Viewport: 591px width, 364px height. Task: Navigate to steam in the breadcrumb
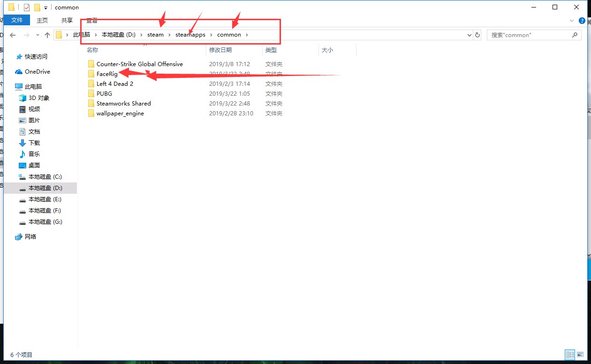click(x=155, y=35)
